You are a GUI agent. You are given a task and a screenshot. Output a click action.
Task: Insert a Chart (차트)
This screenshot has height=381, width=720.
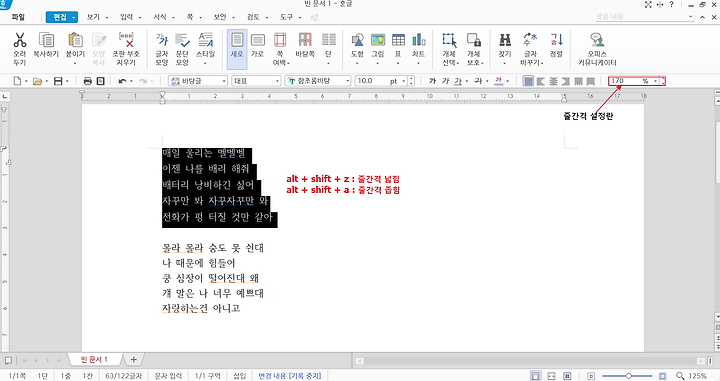[418, 40]
